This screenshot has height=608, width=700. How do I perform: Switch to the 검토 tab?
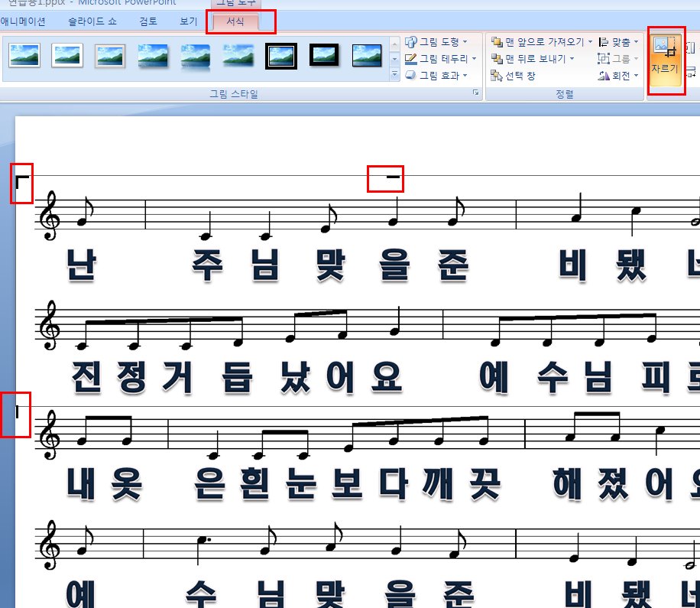point(148,21)
